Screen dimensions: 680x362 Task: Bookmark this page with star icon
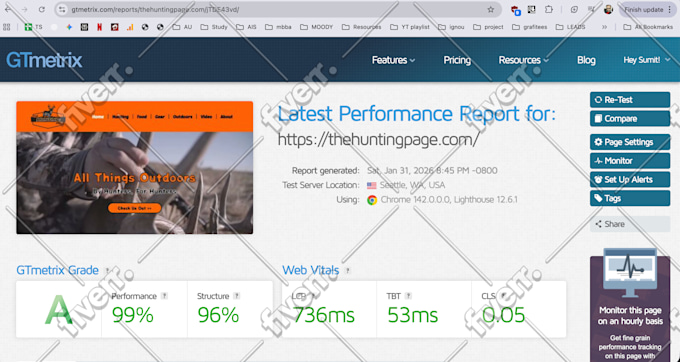[x=490, y=10]
